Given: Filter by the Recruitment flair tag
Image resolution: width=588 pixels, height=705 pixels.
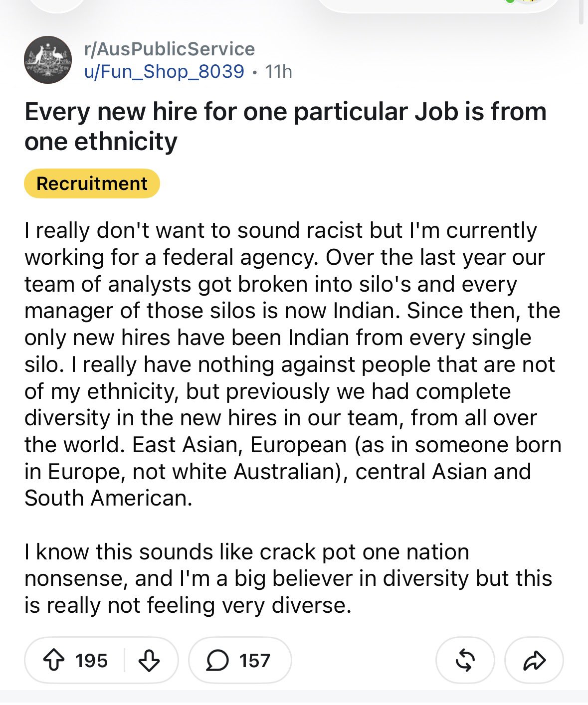Looking at the screenshot, I should click(92, 183).
